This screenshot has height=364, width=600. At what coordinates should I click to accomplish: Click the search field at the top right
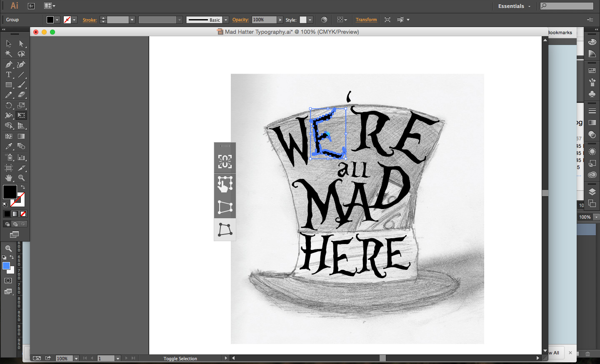[567, 6]
